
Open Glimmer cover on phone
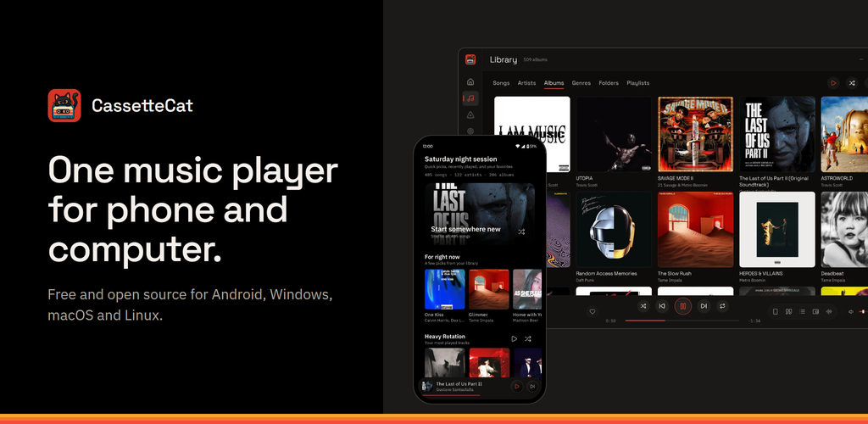[x=489, y=289]
